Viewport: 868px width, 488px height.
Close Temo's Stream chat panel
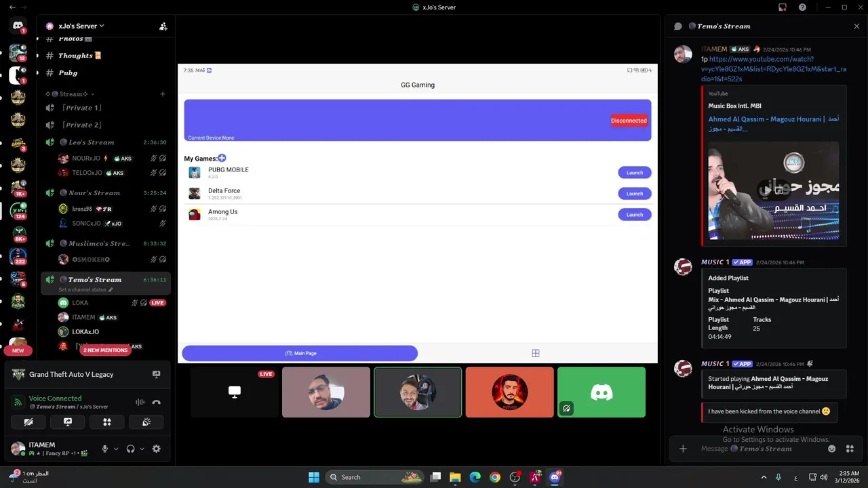coord(856,26)
